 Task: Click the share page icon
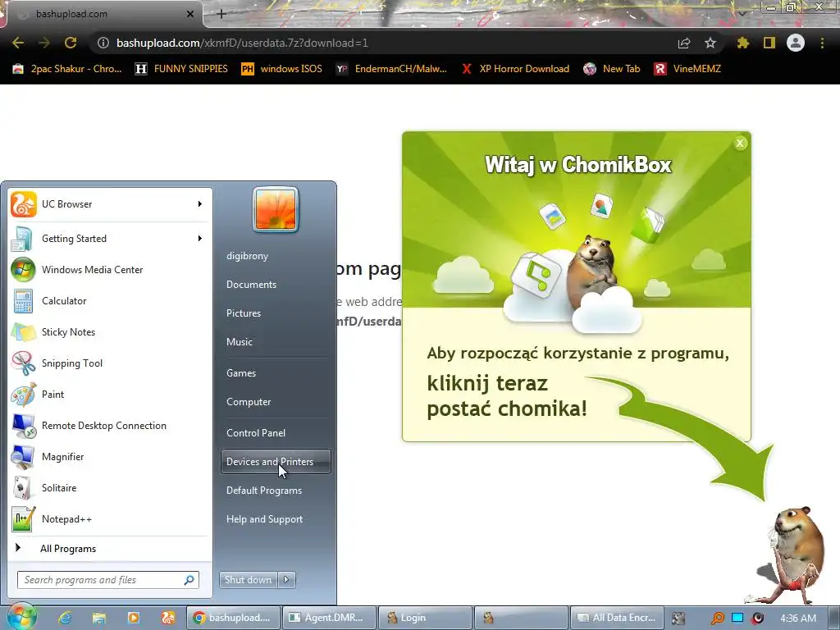(684, 43)
